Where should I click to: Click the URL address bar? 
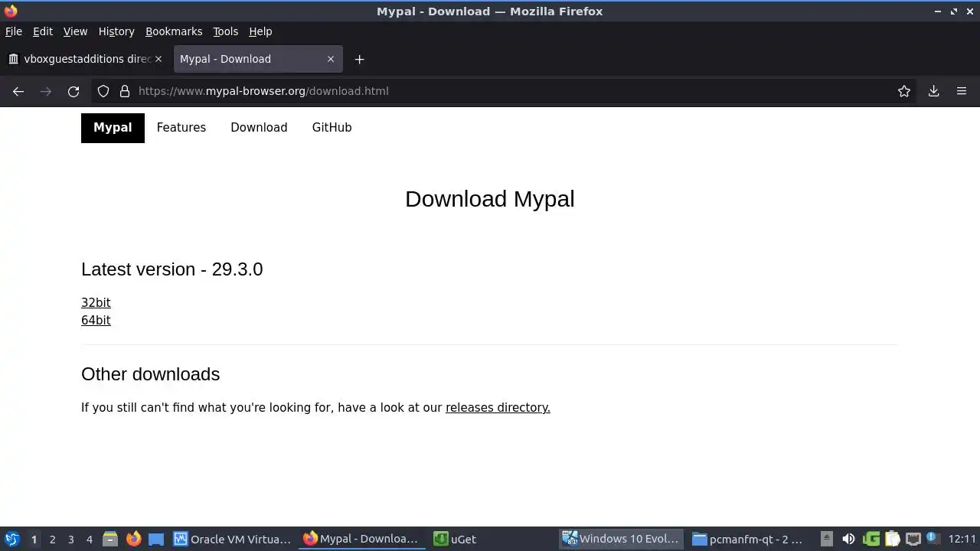[x=505, y=91]
